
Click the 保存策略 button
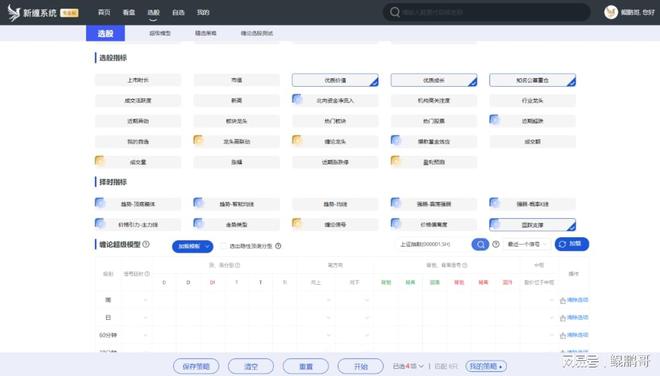[x=196, y=366]
